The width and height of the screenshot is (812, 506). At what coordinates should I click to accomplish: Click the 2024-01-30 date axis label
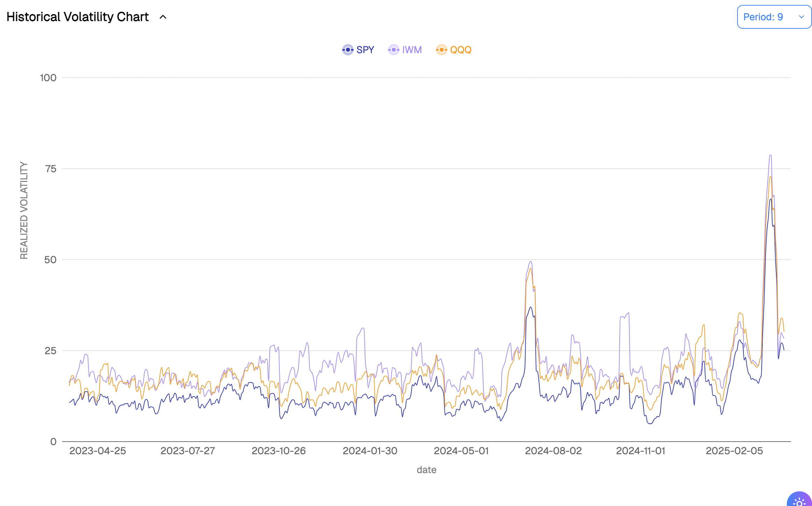(370, 451)
